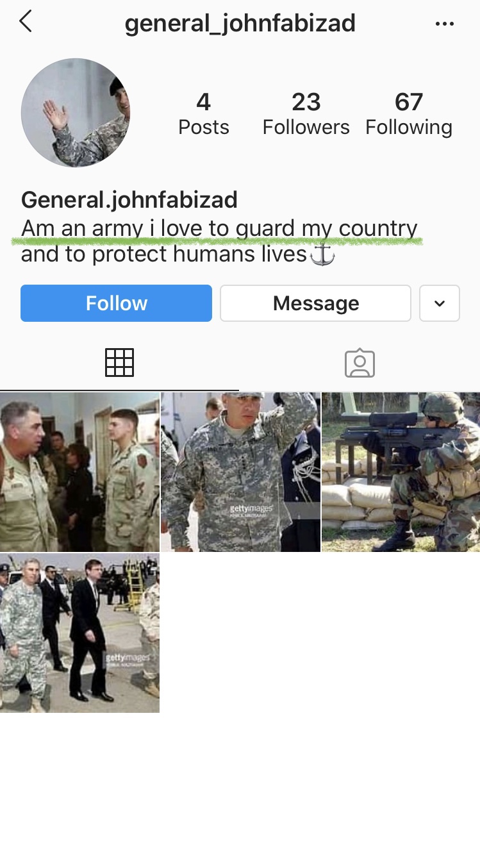
Task: Select the display name General.johnfabizad
Action: pyautogui.click(x=129, y=200)
